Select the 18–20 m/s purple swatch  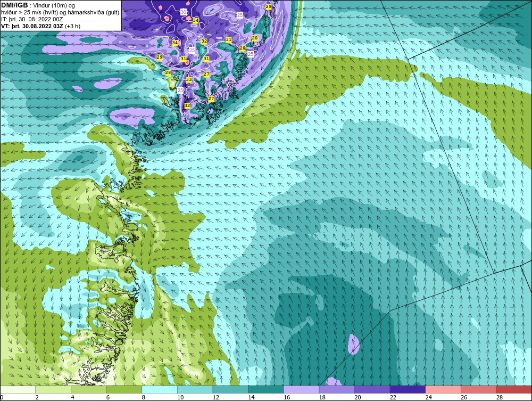[x=337, y=389]
